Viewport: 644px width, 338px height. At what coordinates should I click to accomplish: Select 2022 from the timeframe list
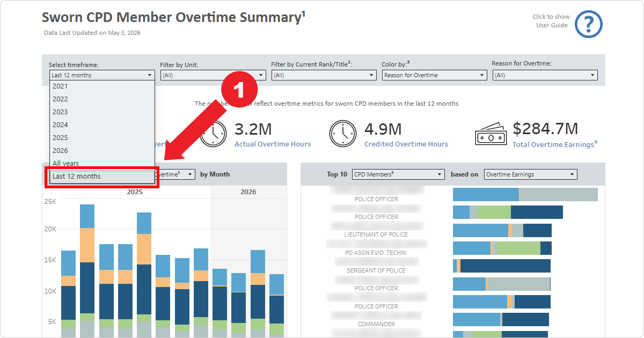click(x=102, y=99)
